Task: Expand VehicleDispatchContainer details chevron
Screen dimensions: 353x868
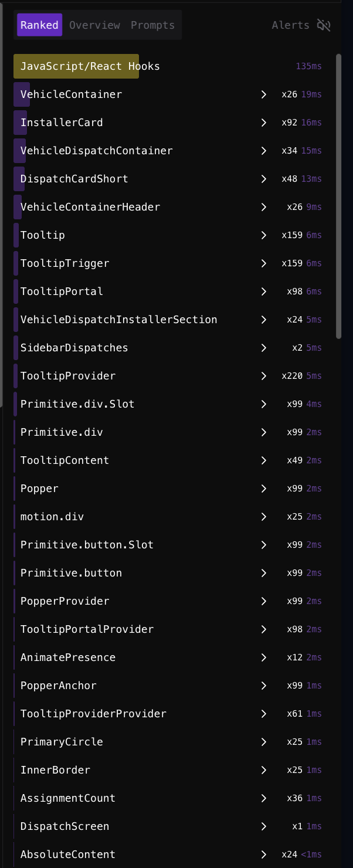Action: pos(264,151)
